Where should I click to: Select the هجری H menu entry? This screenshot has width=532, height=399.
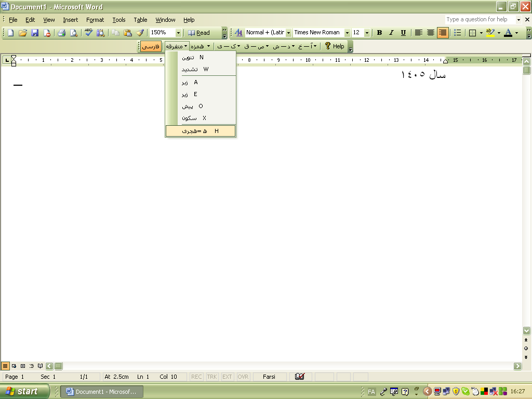pyautogui.click(x=201, y=131)
